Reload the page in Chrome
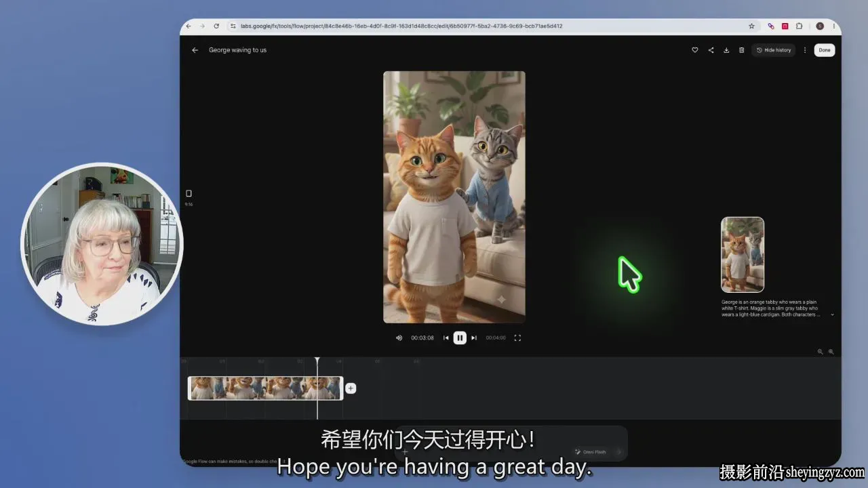Viewport: 868px width, 488px height. (216, 26)
